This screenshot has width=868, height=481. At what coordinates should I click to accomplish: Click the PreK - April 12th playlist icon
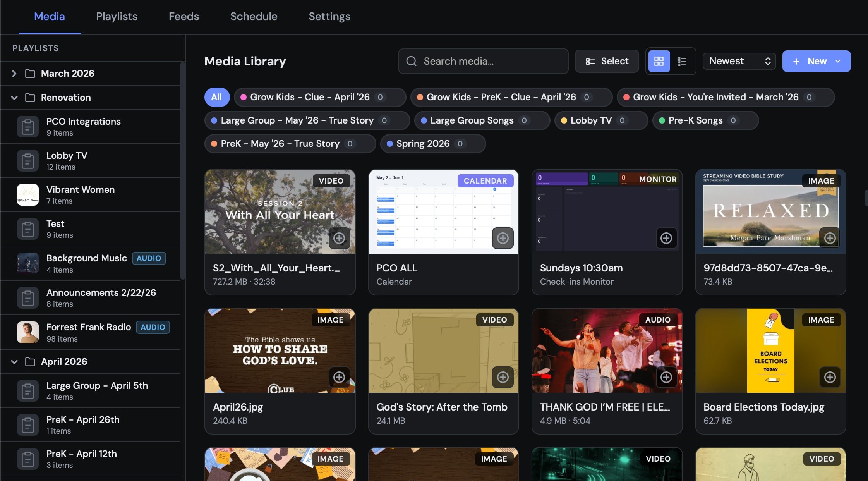(x=28, y=459)
